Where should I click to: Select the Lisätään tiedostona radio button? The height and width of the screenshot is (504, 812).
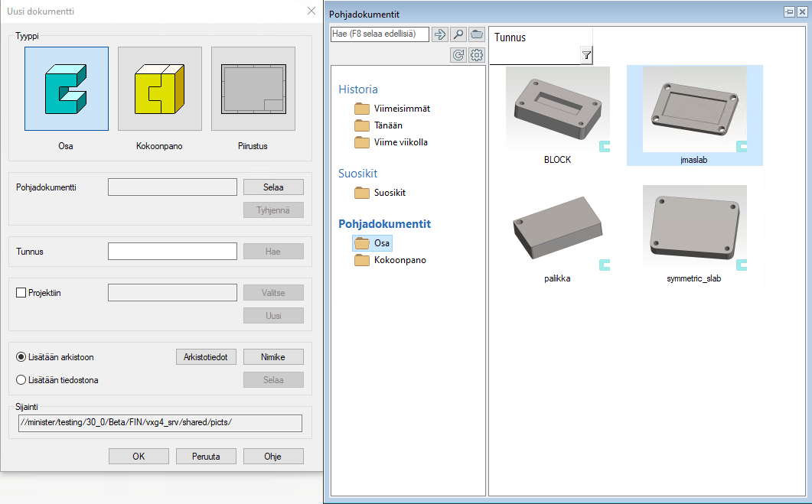coord(21,380)
